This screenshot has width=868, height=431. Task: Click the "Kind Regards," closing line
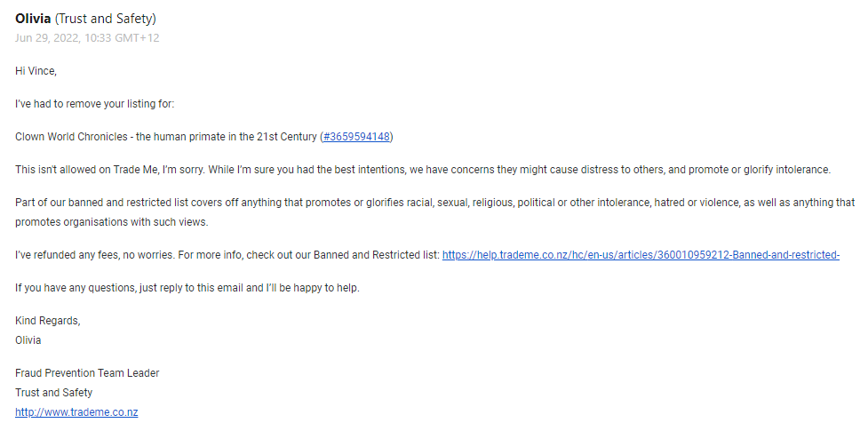[x=48, y=321]
